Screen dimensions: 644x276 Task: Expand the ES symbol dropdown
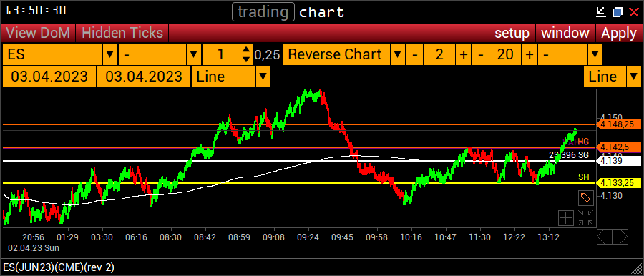tap(109, 54)
